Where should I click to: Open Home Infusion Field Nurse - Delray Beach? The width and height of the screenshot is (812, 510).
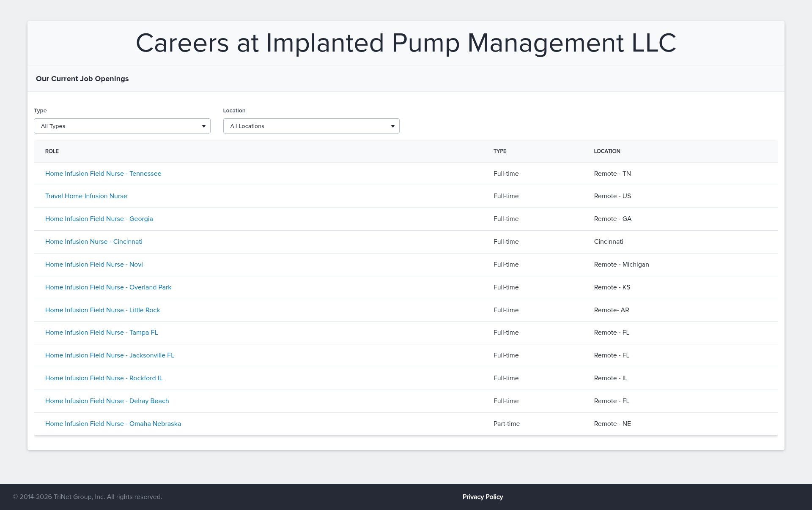click(x=107, y=401)
